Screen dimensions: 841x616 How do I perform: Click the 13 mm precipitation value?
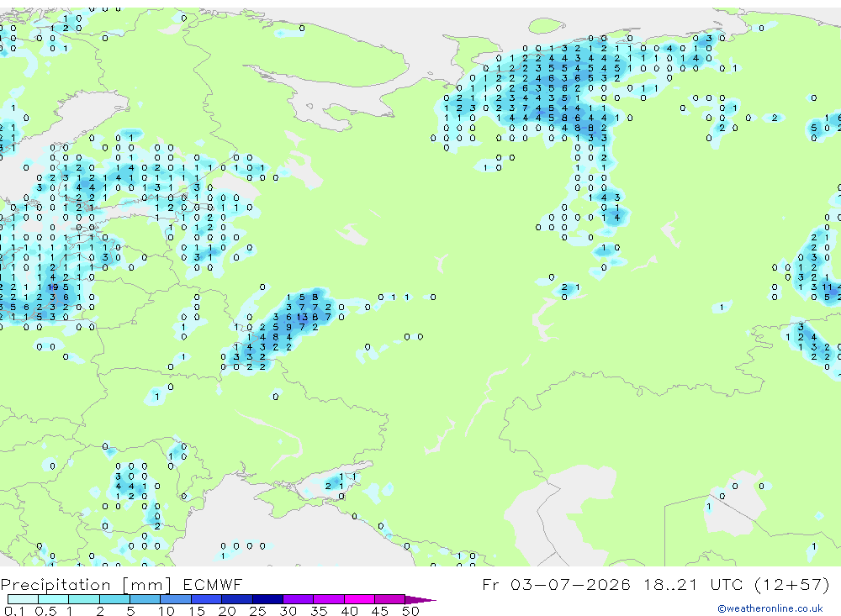coord(302,317)
